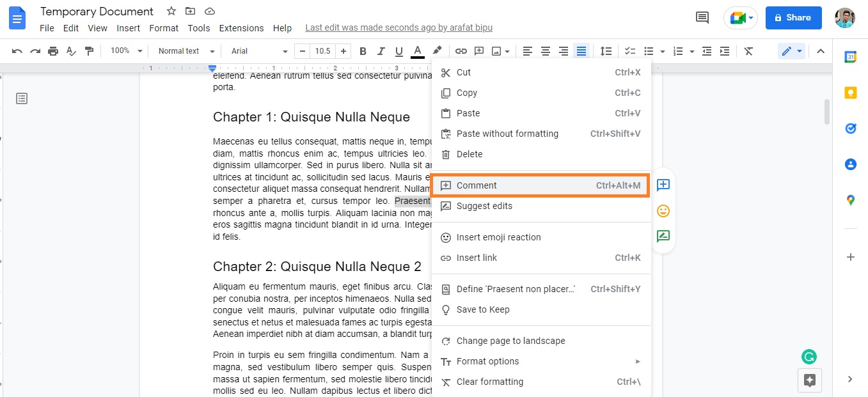Open Google Calendar from the side panel
Image resolution: width=868 pixels, height=397 pixels.
(x=850, y=57)
